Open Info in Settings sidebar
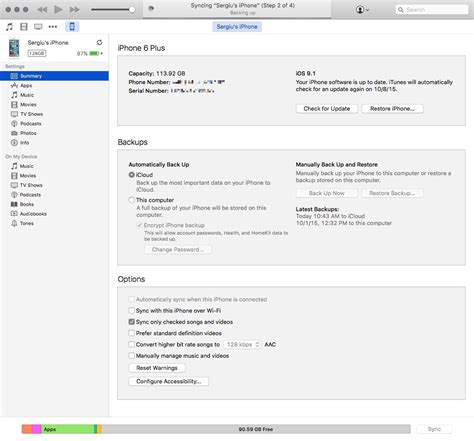 coord(54,143)
